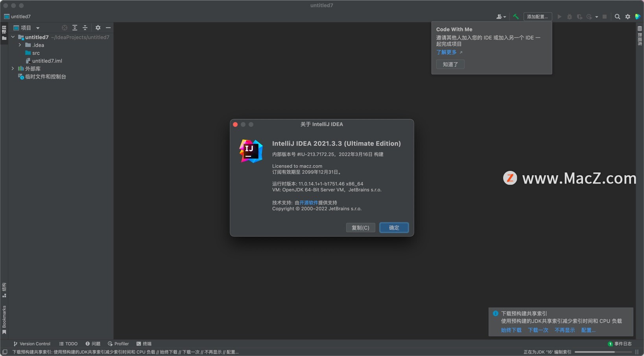The height and width of the screenshot is (356, 644).
Task: Expand the 外部库 node arrow
Action: pyautogui.click(x=13, y=69)
